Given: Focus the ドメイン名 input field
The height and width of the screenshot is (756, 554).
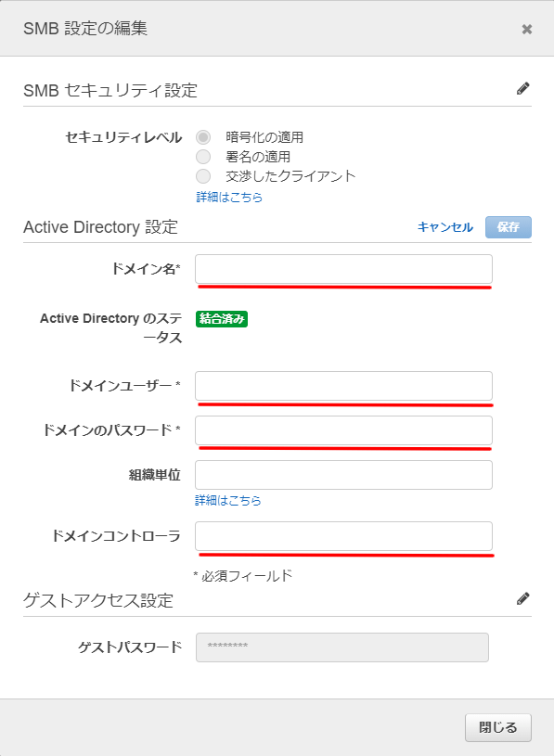Looking at the screenshot, I should pos(343,269).
